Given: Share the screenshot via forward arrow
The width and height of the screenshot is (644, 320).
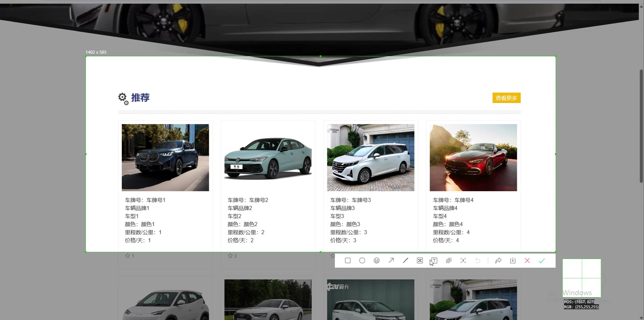Looking at the screenshot, I should pyautogui.click(x=498, y=261).
